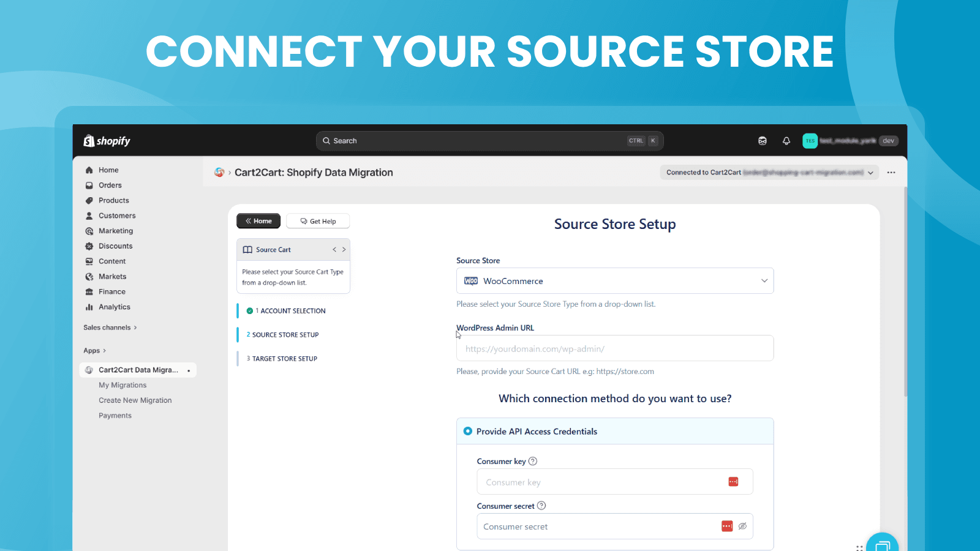
Task: Go to next Source Cart tip
Action: [344, 250]
